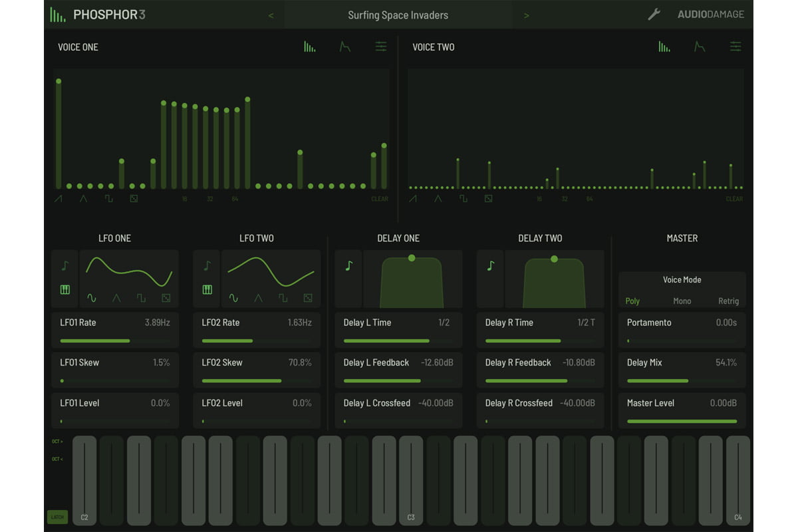
Task: Apply triangle preset in Voice One
Action: point(83,198)
